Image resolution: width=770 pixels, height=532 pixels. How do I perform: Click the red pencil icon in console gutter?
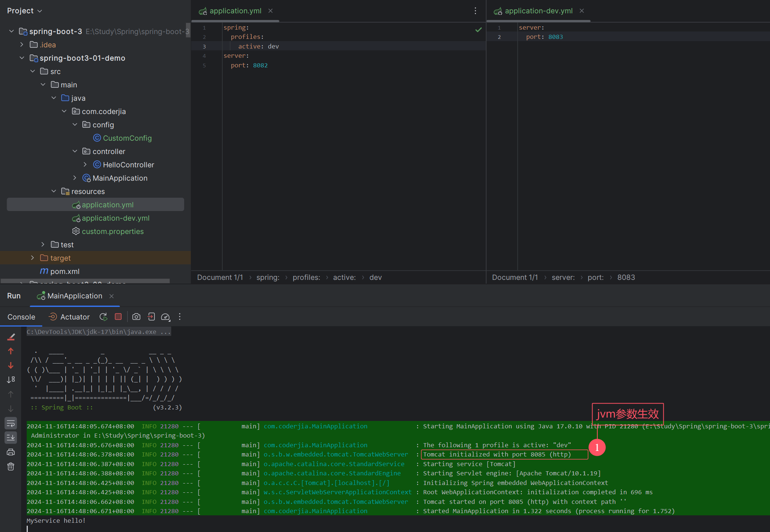(x=11, y=337)
